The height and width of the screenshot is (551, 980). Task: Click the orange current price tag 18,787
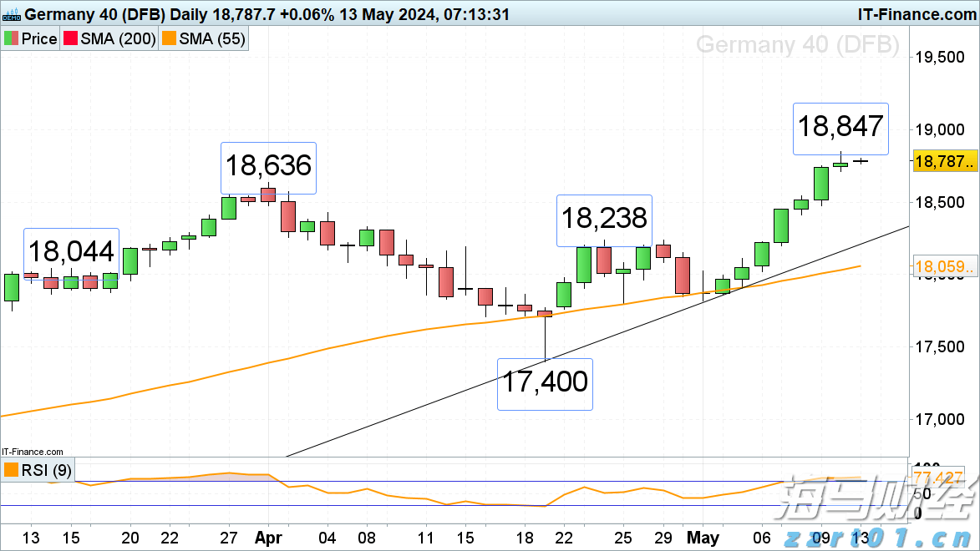(945, 162)
